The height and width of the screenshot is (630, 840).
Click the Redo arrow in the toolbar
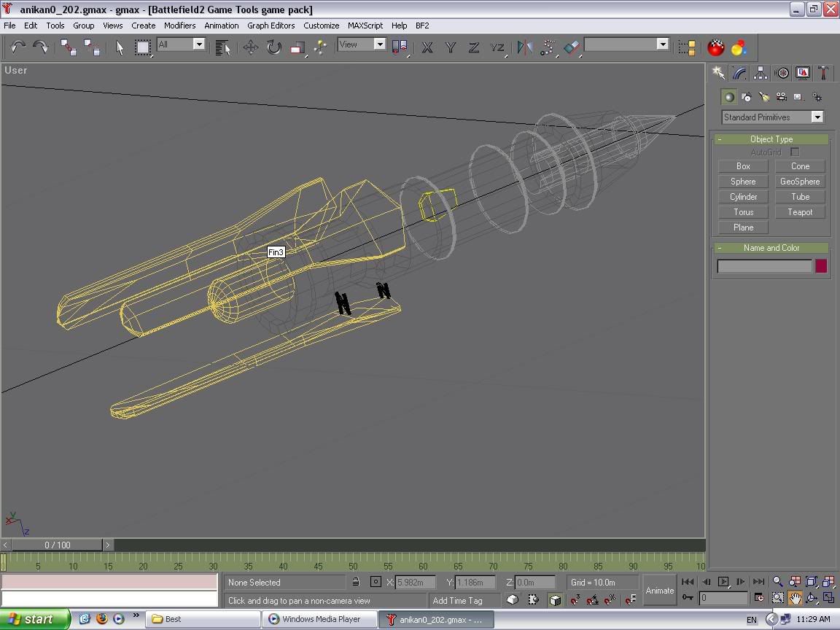click(41, 47)
